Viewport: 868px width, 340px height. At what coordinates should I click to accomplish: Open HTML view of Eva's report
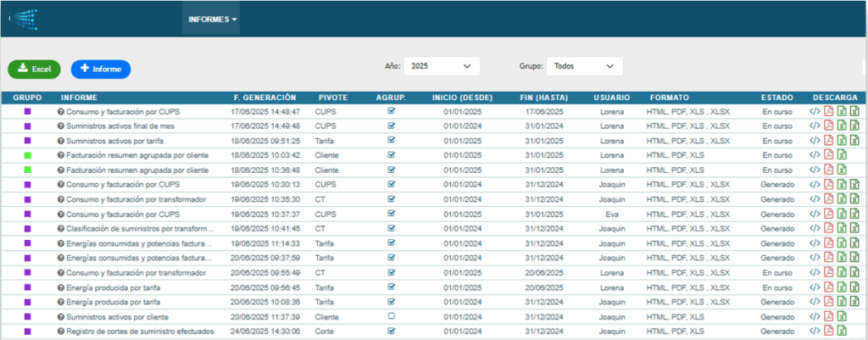coord(815,214)
